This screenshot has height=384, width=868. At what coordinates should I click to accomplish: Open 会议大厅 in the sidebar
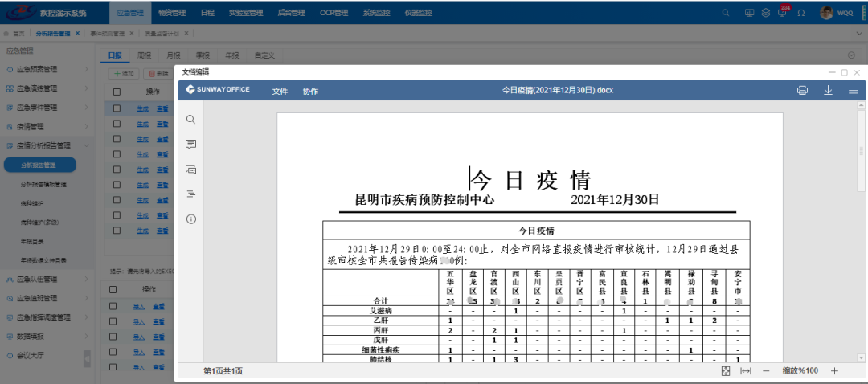[31, 356]
